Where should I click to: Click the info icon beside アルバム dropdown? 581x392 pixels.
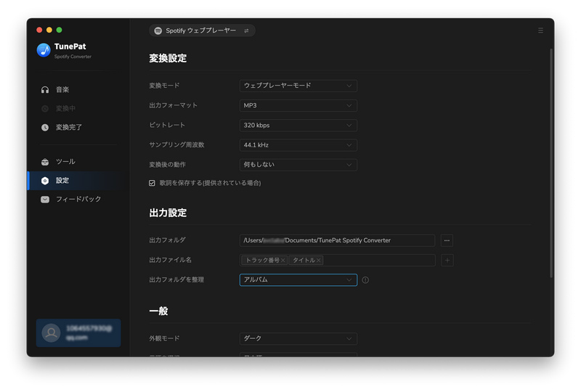tap(365, 280)
